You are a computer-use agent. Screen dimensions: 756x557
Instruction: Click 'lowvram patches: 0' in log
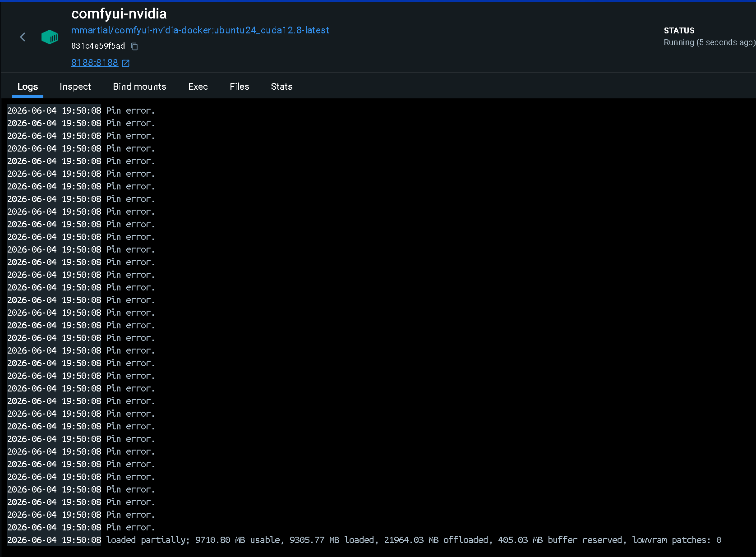coord(677,540)
